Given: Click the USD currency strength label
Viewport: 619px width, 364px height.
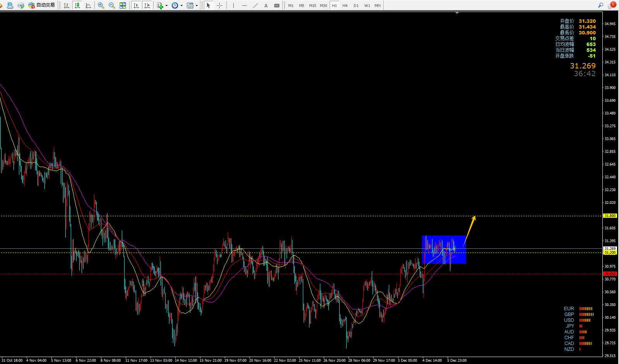Looking at the screenshot, I should [x=569, y=320].
